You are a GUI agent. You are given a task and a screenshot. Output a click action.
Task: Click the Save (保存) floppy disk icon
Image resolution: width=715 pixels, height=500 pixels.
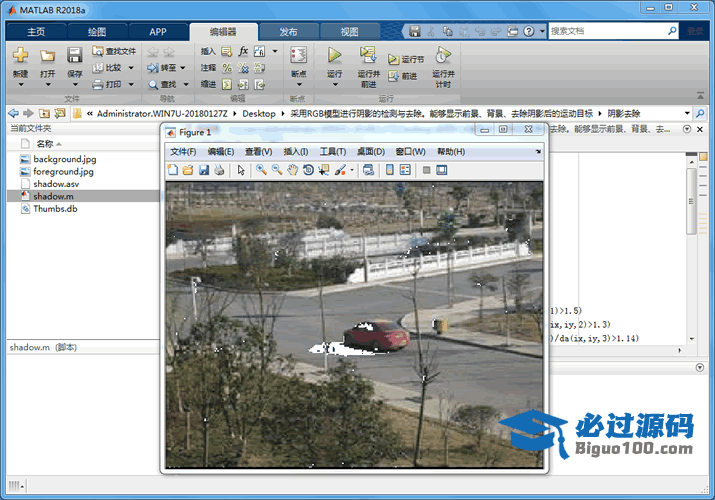(x=75, y=56)
